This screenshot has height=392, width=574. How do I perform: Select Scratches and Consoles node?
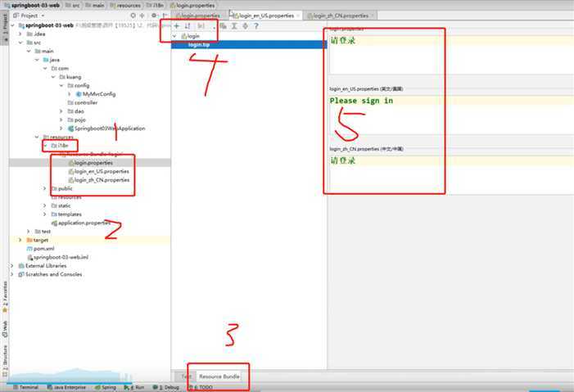pyautogui.click(x=50, y=274)
